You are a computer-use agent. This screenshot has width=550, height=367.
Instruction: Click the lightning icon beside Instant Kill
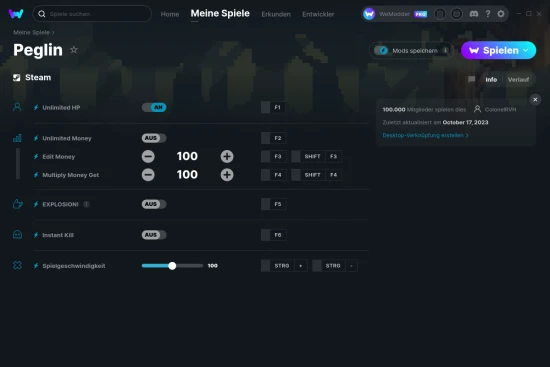[x=36, y=235]
